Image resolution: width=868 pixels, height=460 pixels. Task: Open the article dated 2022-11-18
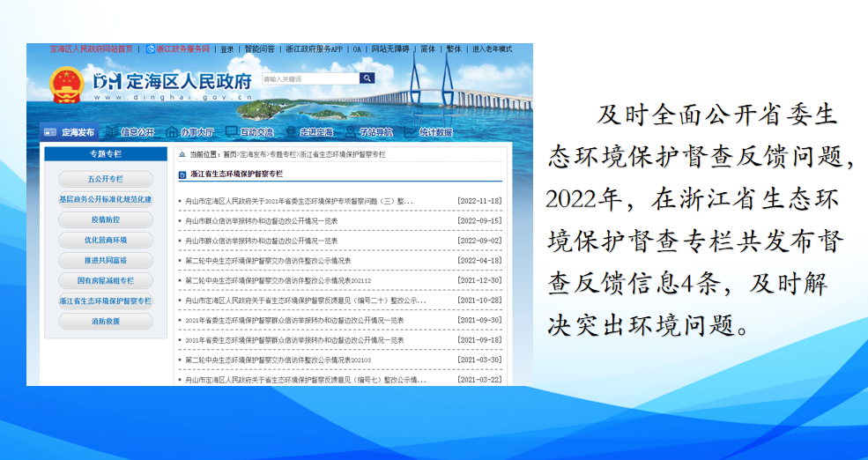coord(300,201)
